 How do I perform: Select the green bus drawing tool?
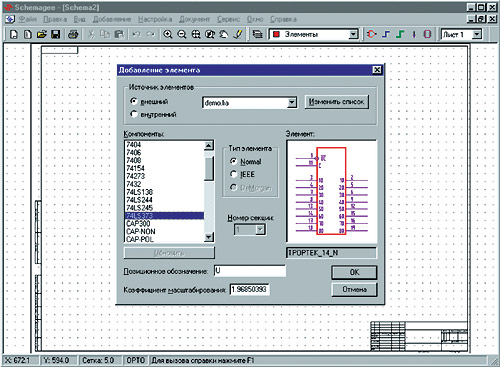[400, 34]
